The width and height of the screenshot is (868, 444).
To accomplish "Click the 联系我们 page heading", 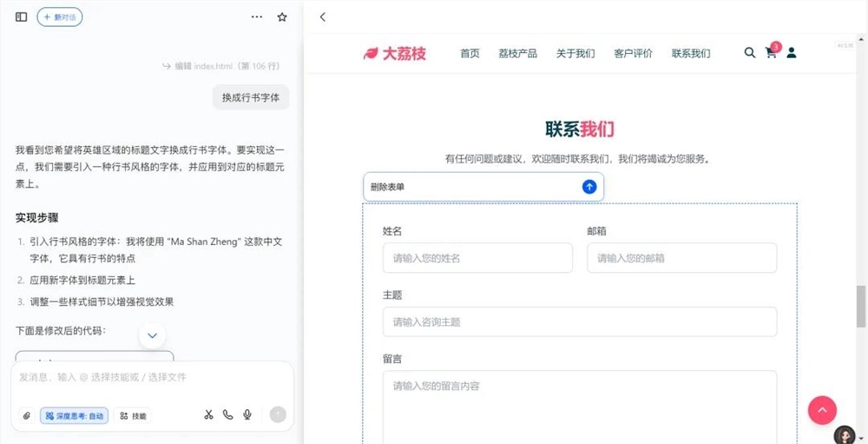I will click(x=580, y=129).
